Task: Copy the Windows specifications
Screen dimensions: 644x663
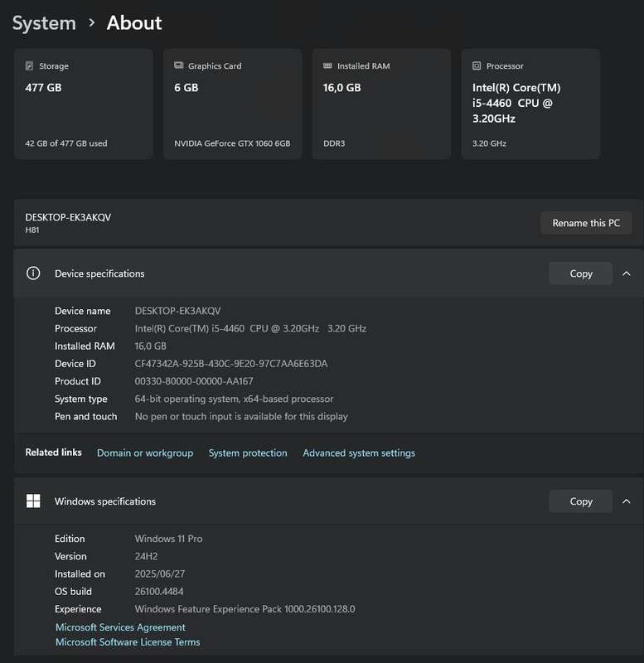Action: [580, 501]
